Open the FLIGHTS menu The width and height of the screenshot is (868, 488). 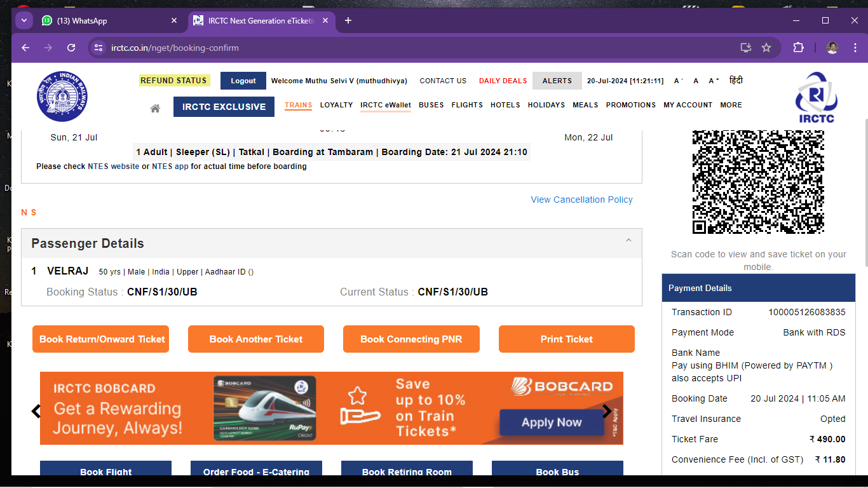(x=467, y=105)
